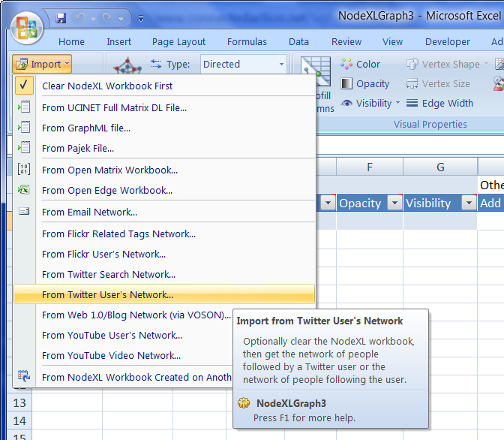Click the UCINET Full Matrix DL file icon
504x440 pixels.
click(24, 107)
